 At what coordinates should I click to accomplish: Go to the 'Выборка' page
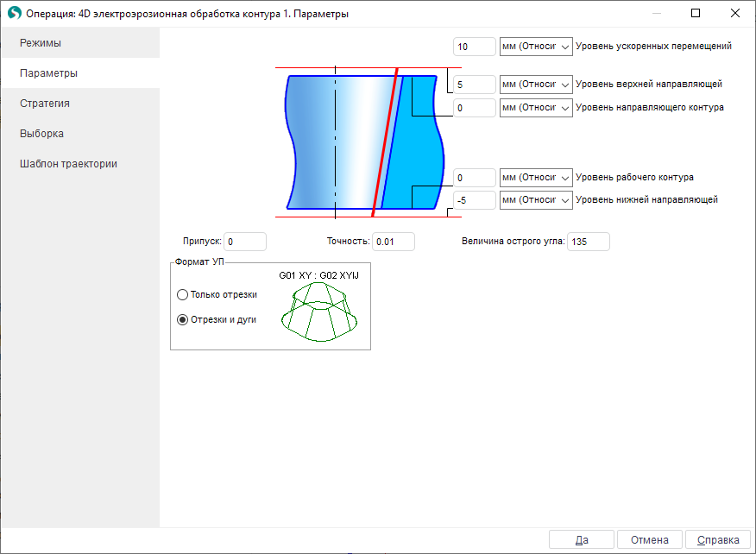point(79,134)
